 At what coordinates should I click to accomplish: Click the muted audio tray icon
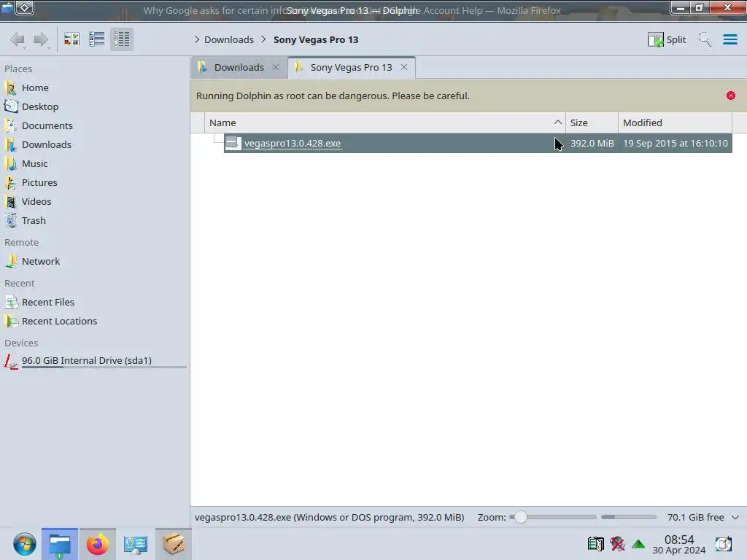coord(617,544)
